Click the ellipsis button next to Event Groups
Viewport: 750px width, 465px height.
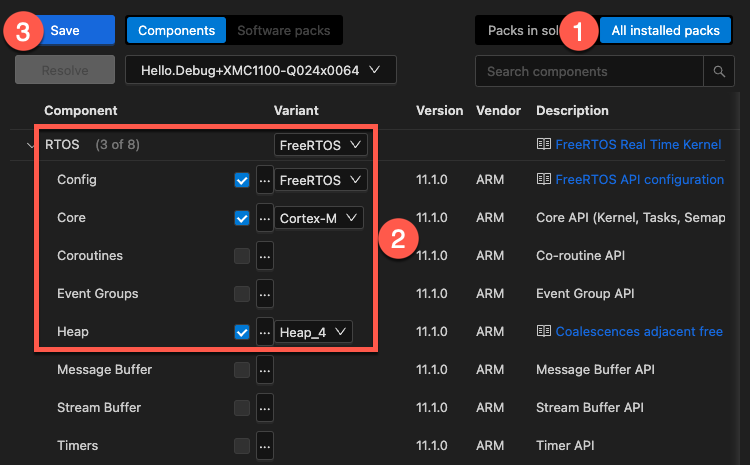click(x=264, y=294)
